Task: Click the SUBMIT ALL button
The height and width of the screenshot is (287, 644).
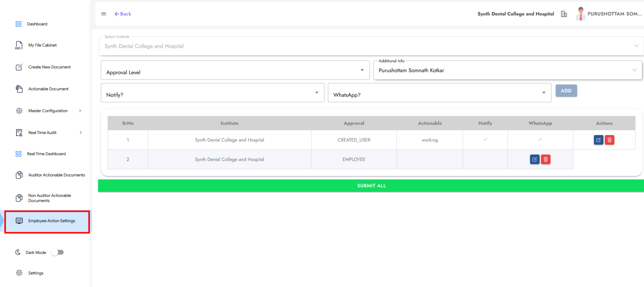Action: [x=371, y=186]
